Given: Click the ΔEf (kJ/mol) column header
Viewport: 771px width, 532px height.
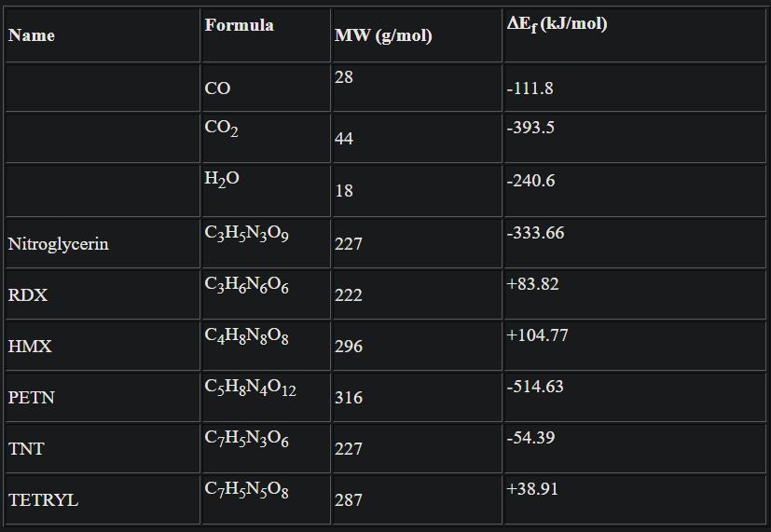Looking at the screenshot, I should coord(557,24).
